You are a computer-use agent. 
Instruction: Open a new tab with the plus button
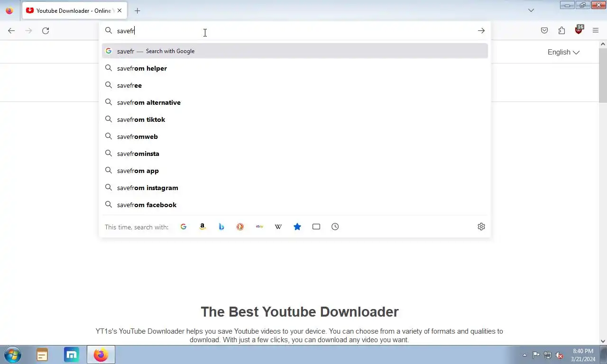[137, 10]
